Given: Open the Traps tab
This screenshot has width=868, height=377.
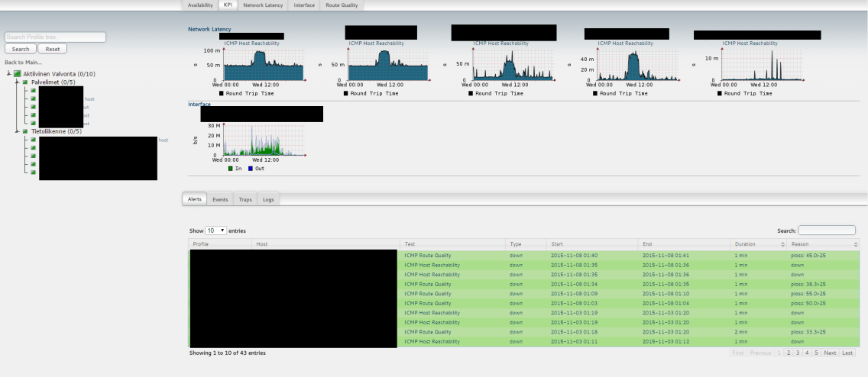Looking at the screenshot, I should click(245, 199).
